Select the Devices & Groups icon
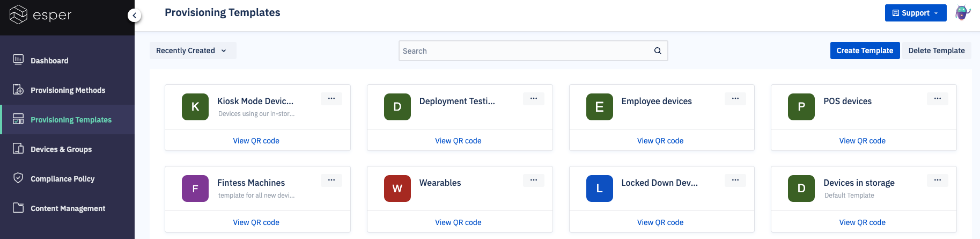Image resolution: width=980 pixels, height=239 pixels. pyautogui.click(x=18, y=148)
